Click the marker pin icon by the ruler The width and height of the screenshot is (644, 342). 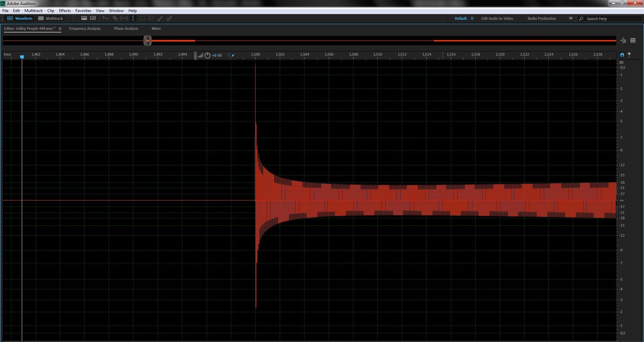click(629, 55)
